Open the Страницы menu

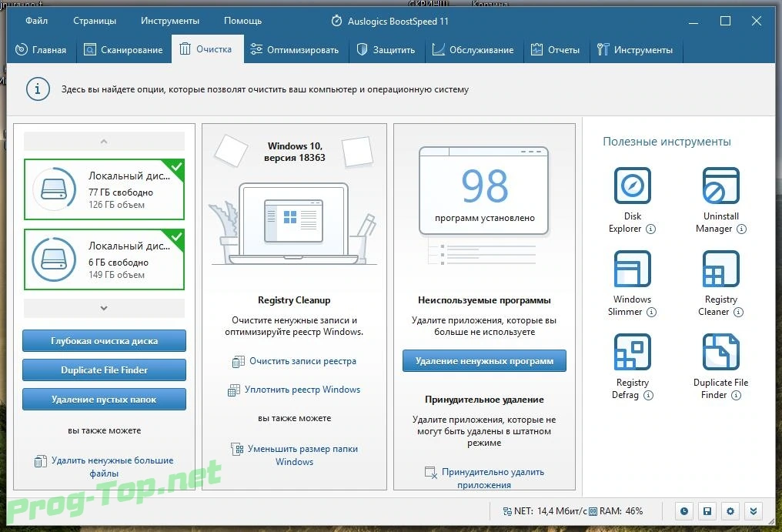pyautogui.click(x=95, y=21)
